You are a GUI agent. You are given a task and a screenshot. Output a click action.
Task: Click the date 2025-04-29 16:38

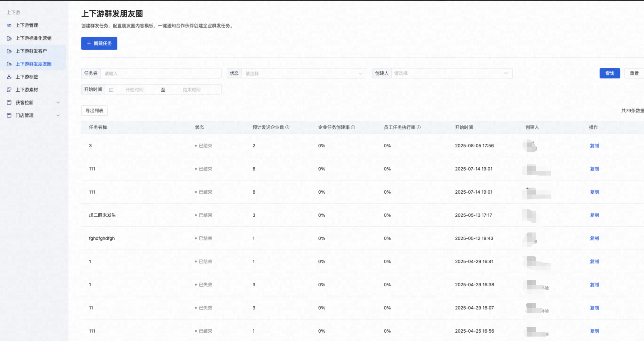[x=475, y=285]
